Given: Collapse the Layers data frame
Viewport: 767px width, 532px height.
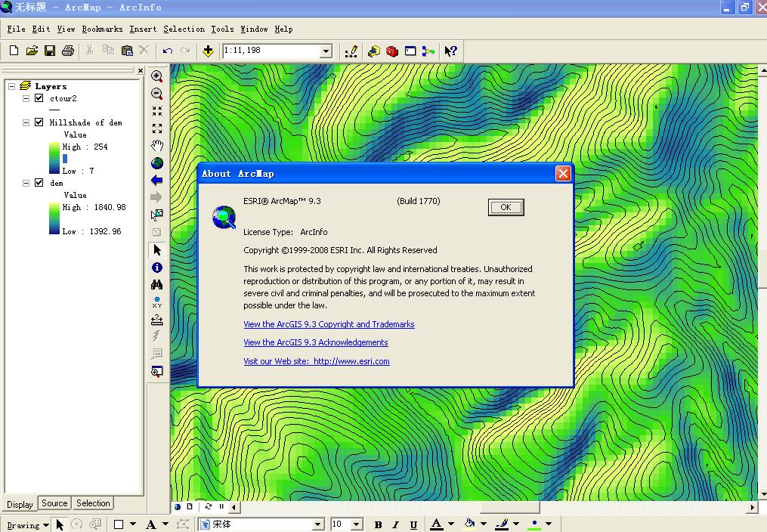Looking at the screenshot, I should click(12, 86).
